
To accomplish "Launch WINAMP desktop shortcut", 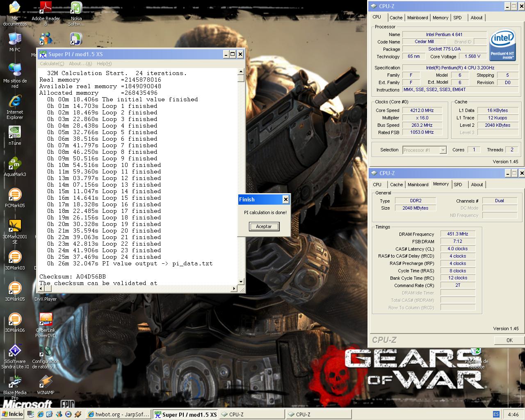I will pyautogui.click(x=46, y=385).
